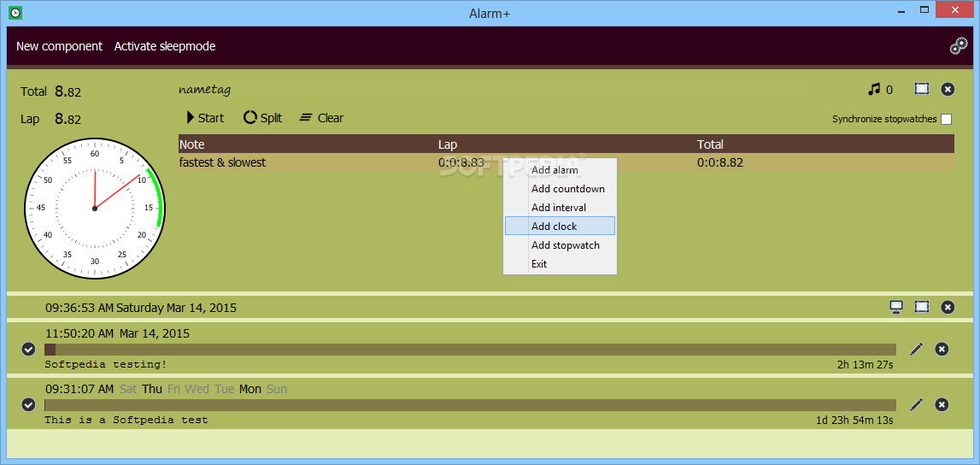Screen dimensions: 980x465
Task: Select Add interval from context menu
Action: click(560, 208)
